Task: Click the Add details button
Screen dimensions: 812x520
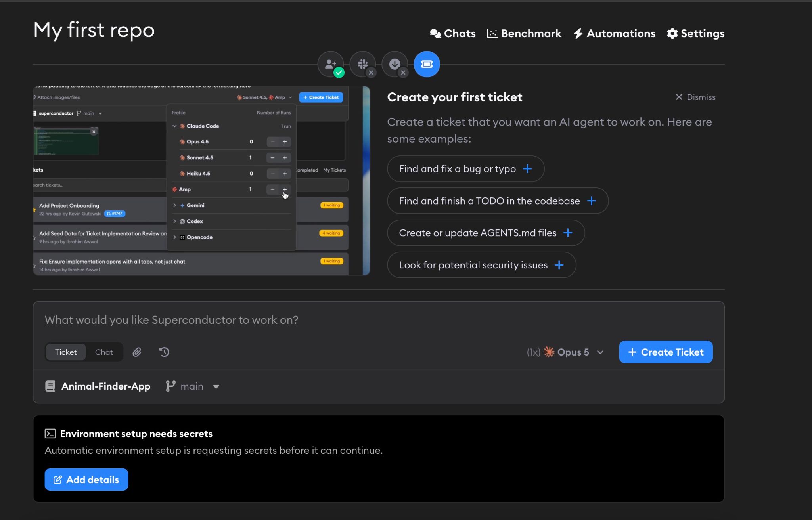Action: (86, 480)
